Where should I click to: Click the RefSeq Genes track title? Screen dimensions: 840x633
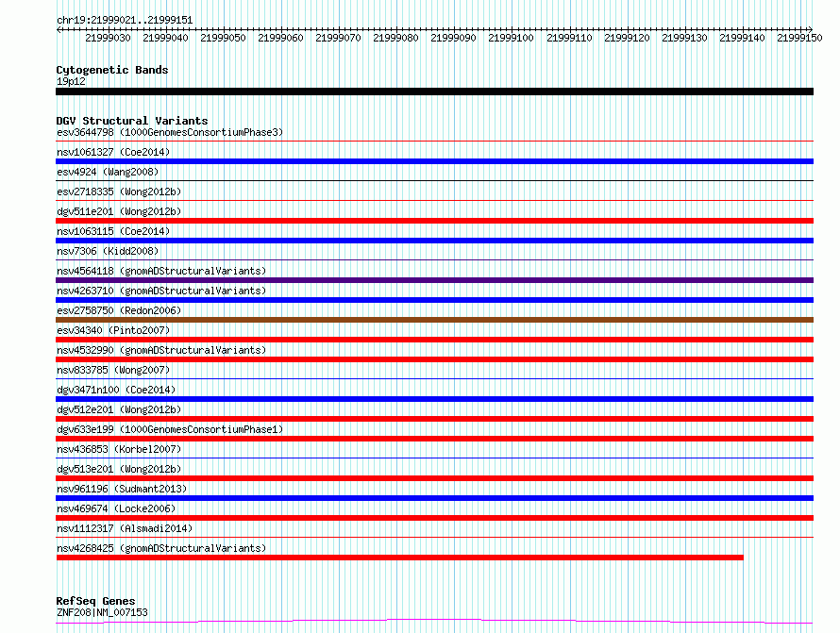(x=95, y=601)
